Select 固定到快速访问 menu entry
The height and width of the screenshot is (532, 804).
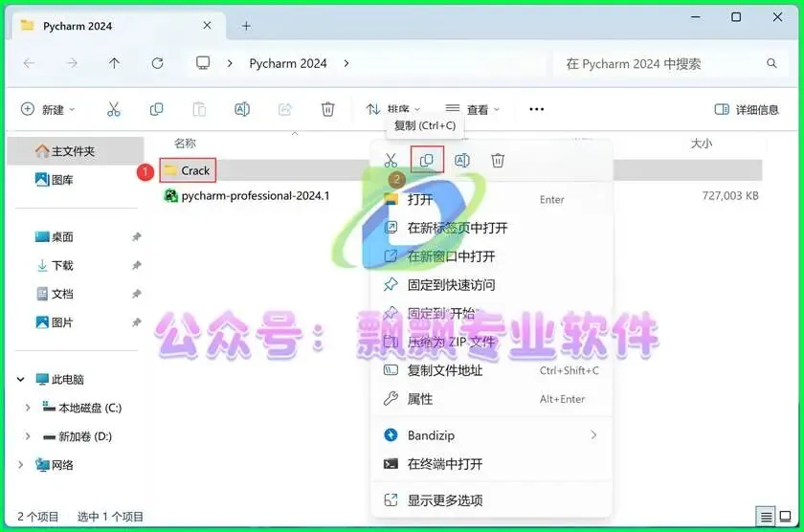point(491,284)
